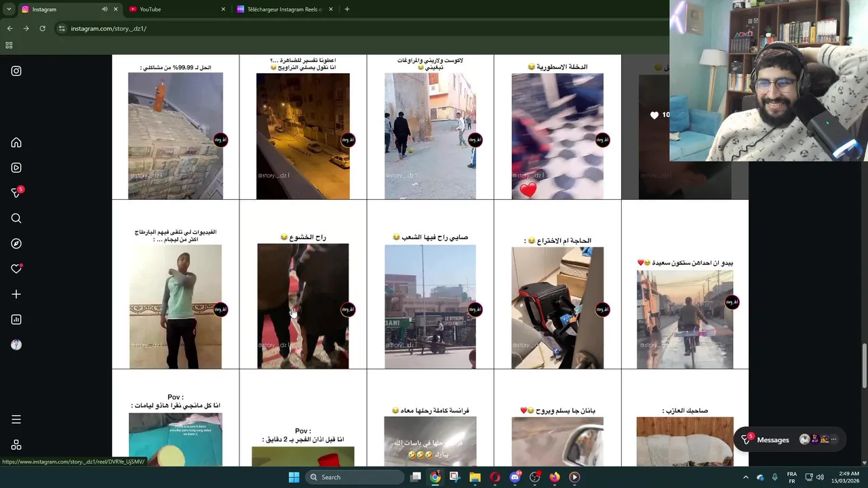Open Pov reel with yellow background

click(303, 419)
